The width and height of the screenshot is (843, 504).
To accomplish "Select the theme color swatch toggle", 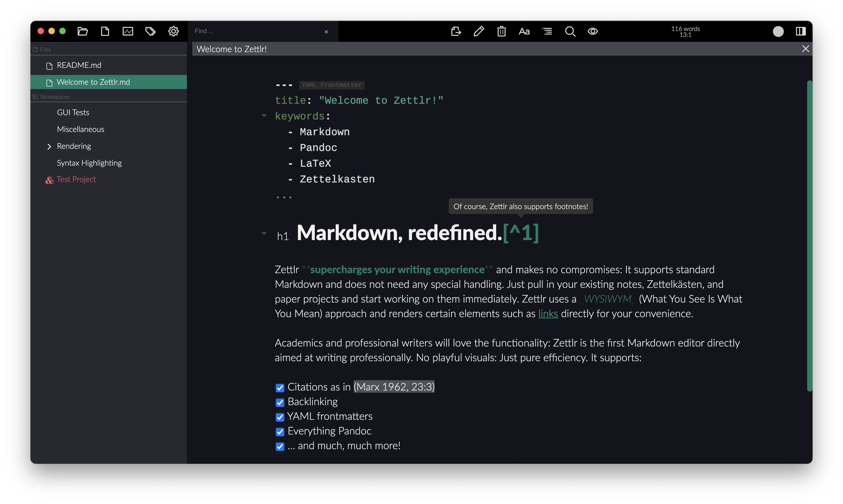I will 778,31.
